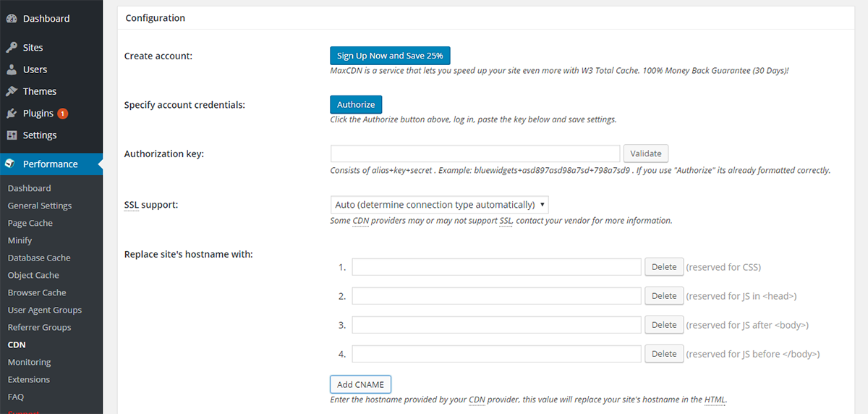The height and width of the screenshot is (414, 868).
Task: Click the Authorize button
Action: 356,104
